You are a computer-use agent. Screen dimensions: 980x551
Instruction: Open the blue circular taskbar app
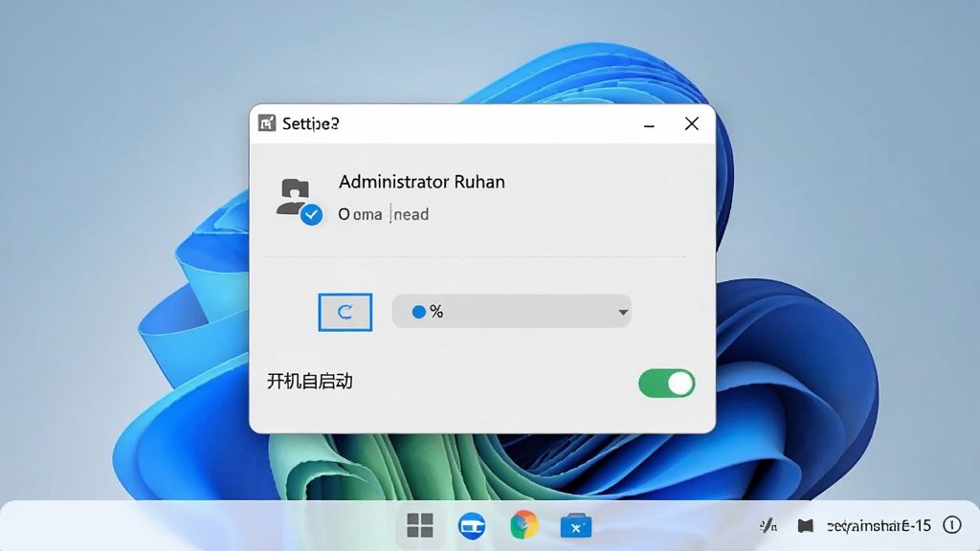pyautogui.click(x=472, y=525)
